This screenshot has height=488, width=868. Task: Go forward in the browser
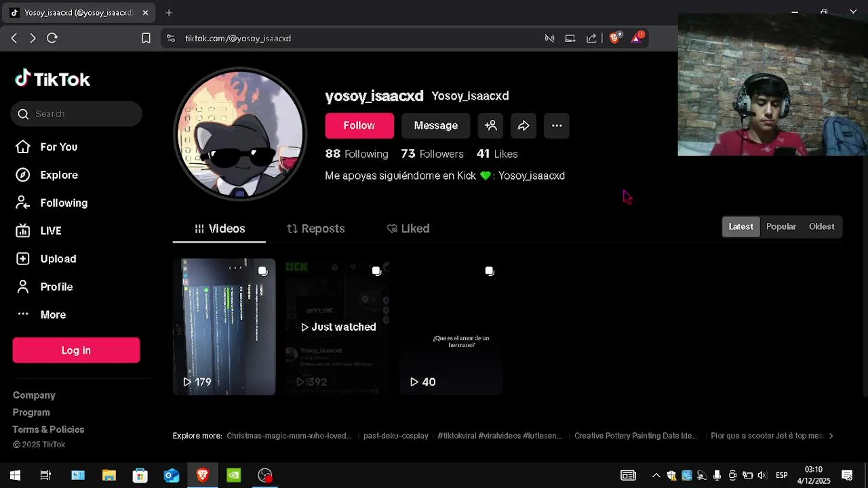click(x=33, y=39)
